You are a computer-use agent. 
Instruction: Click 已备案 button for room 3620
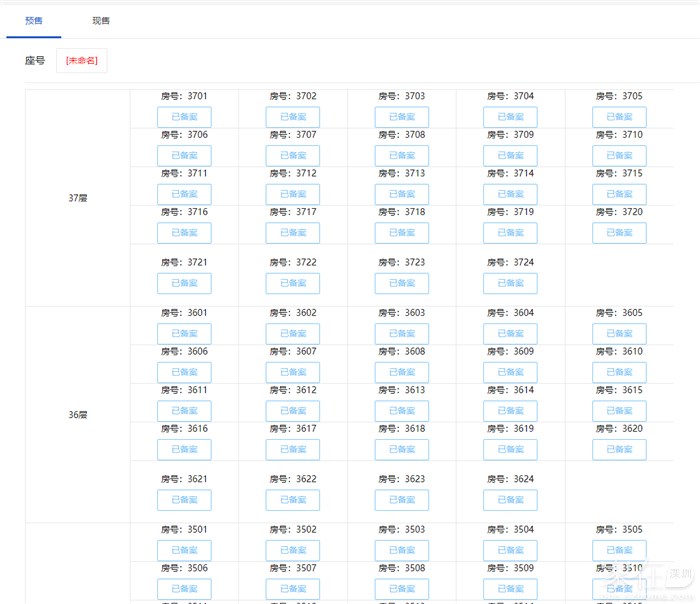point(619,450)
